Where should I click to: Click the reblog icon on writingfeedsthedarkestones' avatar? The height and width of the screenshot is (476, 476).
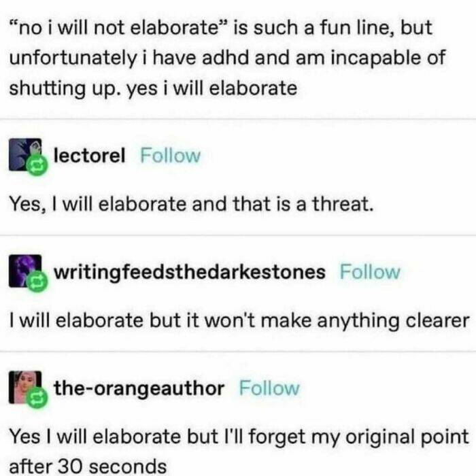[37, 282]
